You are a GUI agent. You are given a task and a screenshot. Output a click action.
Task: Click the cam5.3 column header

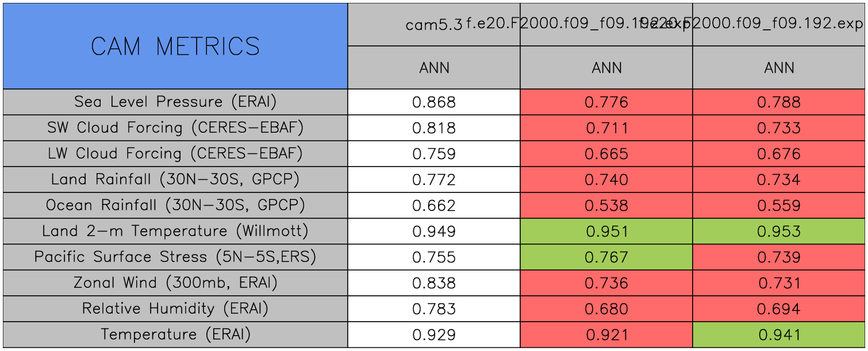[x=433, y=25]
